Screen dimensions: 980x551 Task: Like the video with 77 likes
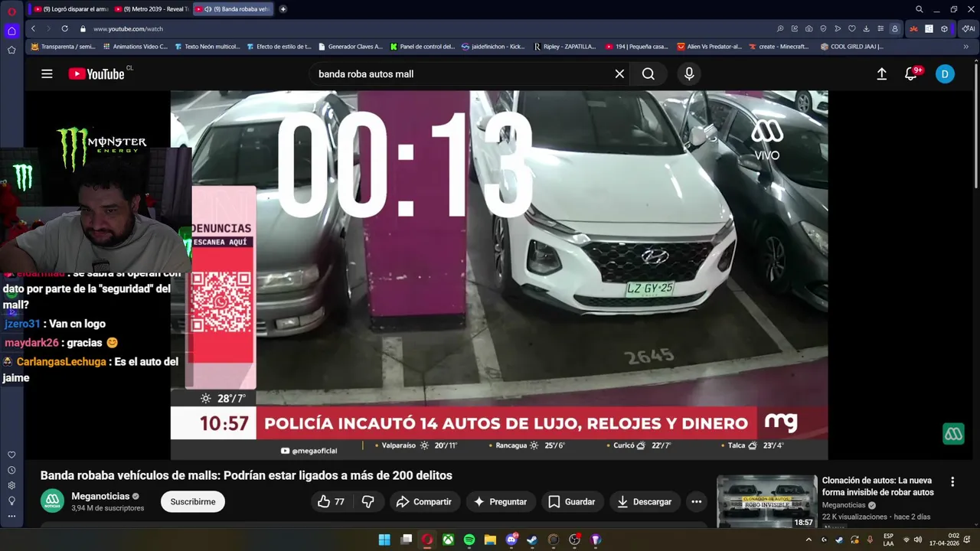click(330, 501)
